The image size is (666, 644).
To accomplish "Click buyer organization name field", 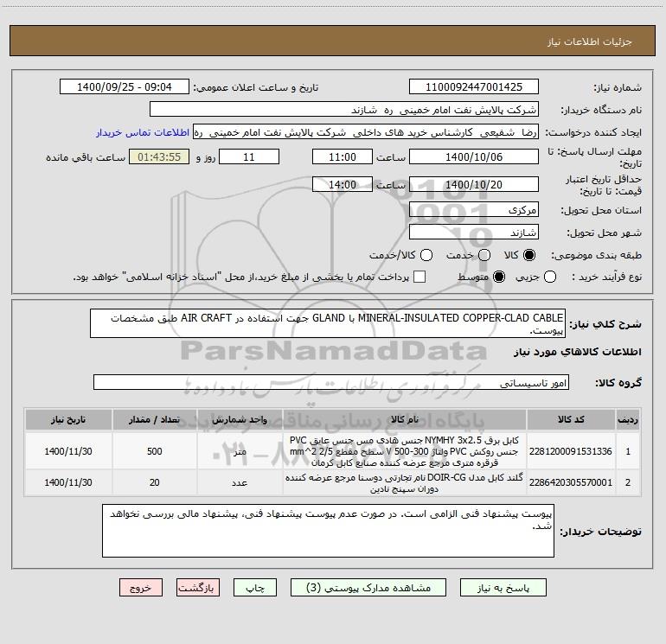I will (x=344, y=109).
